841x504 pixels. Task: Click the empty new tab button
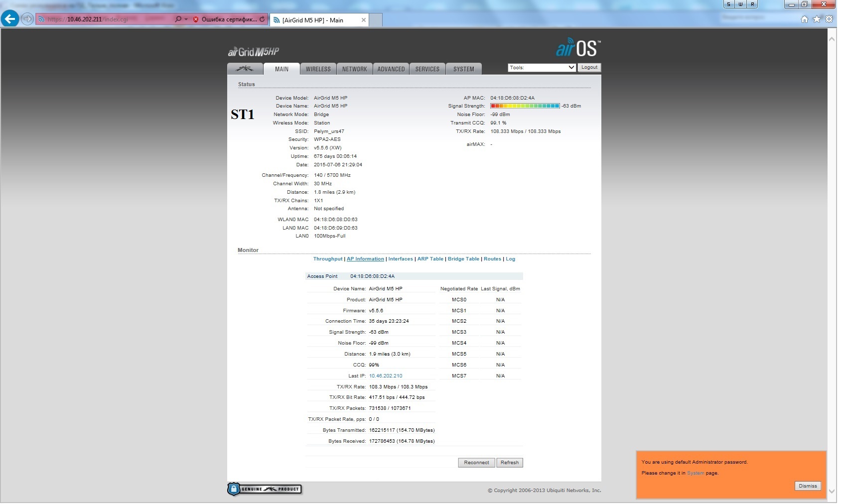coord(376,20)
